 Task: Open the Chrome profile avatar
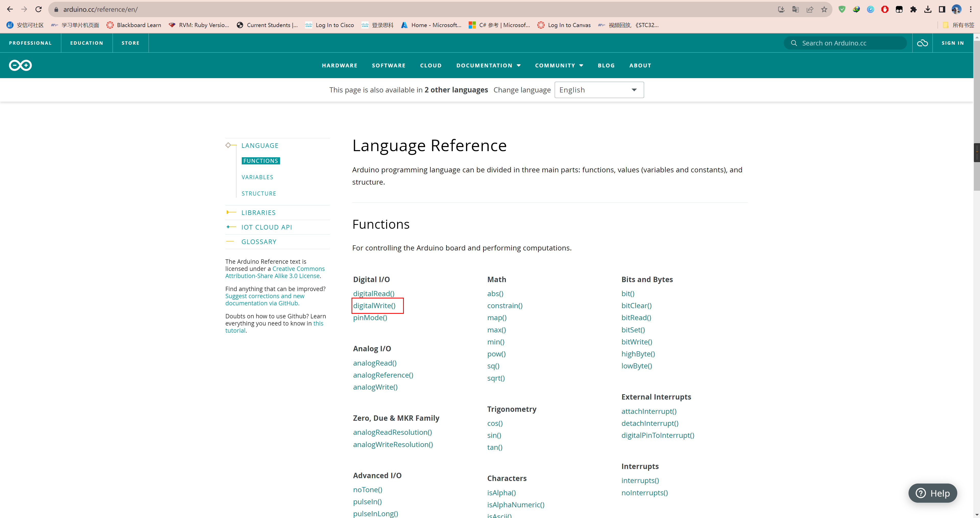pos(957,9)
